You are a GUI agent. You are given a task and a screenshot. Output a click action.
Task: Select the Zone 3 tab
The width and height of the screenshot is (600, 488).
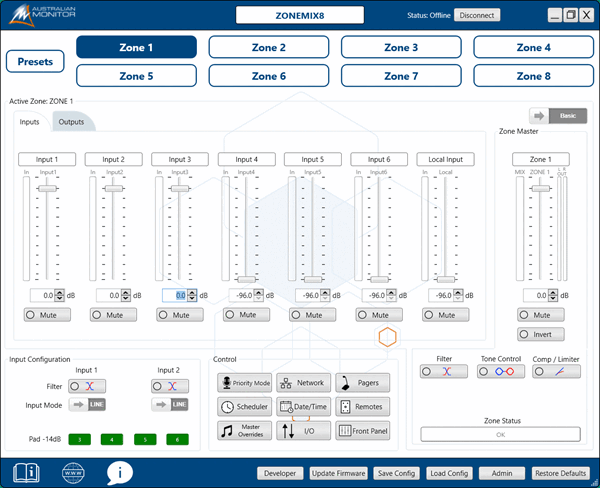coord(401,47)
